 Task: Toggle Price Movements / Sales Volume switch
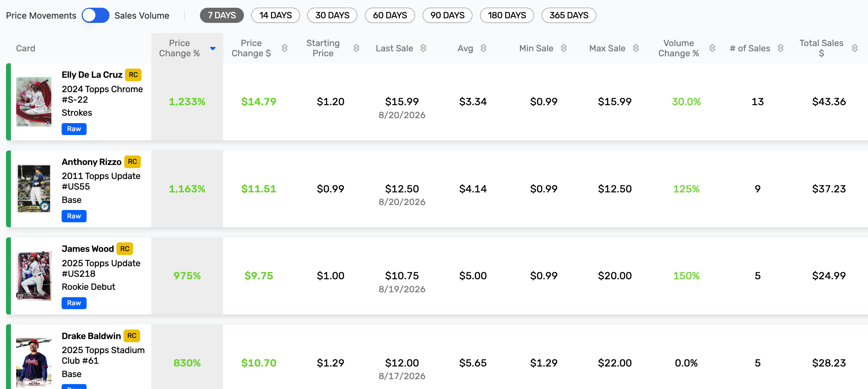[x=95, y=15]
